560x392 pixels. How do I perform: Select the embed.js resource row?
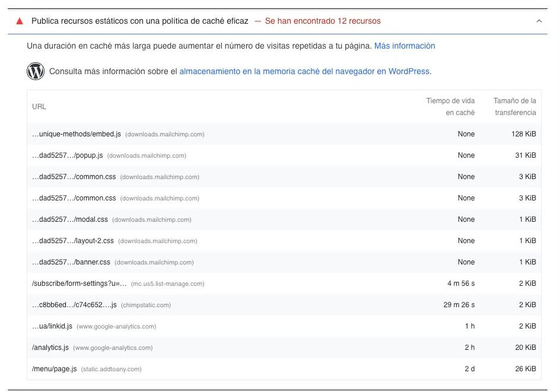pos(284,134)
